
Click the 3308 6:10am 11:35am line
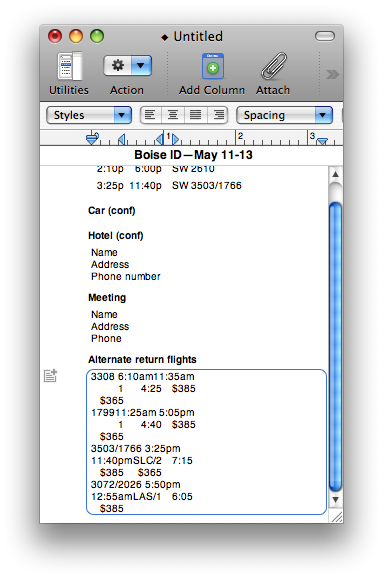(x=142, y=376)
